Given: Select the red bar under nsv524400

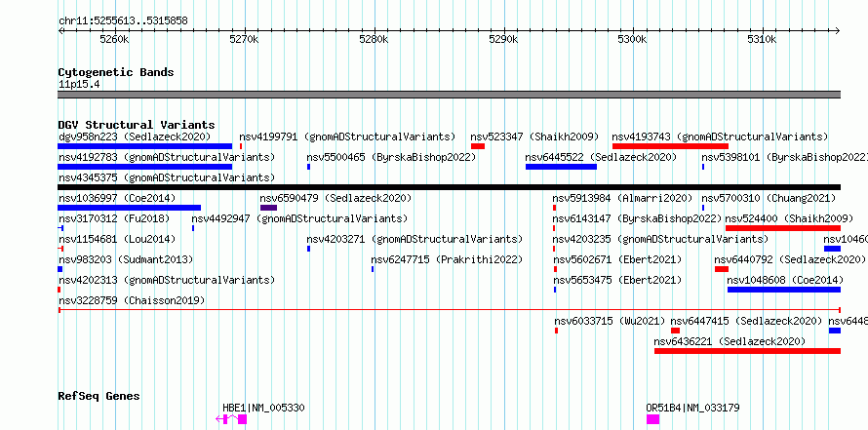Looking at the screenshot, I should click(783, 228).
